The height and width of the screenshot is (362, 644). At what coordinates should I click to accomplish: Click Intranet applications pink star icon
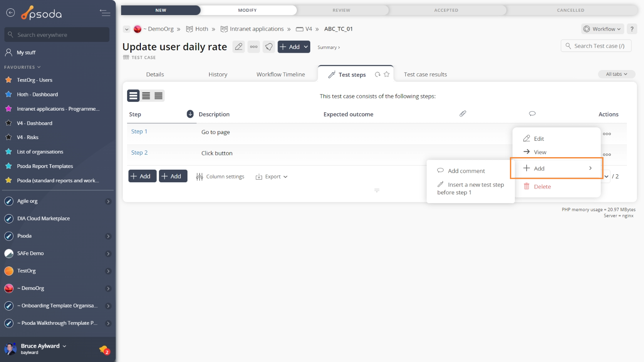pyautogui.click(x=8, y=109)
